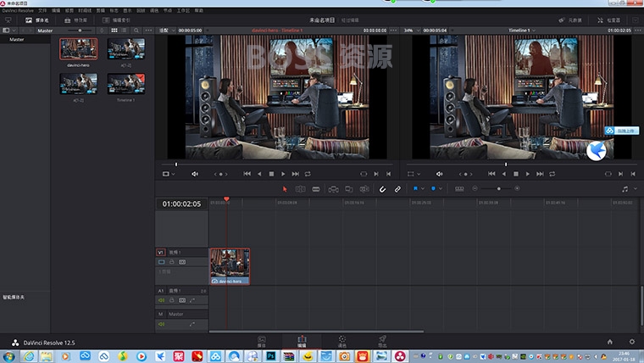Viewport: 644px width, 363px height.
Task: Click source viewer mark-in button
Action: [376, 174]
